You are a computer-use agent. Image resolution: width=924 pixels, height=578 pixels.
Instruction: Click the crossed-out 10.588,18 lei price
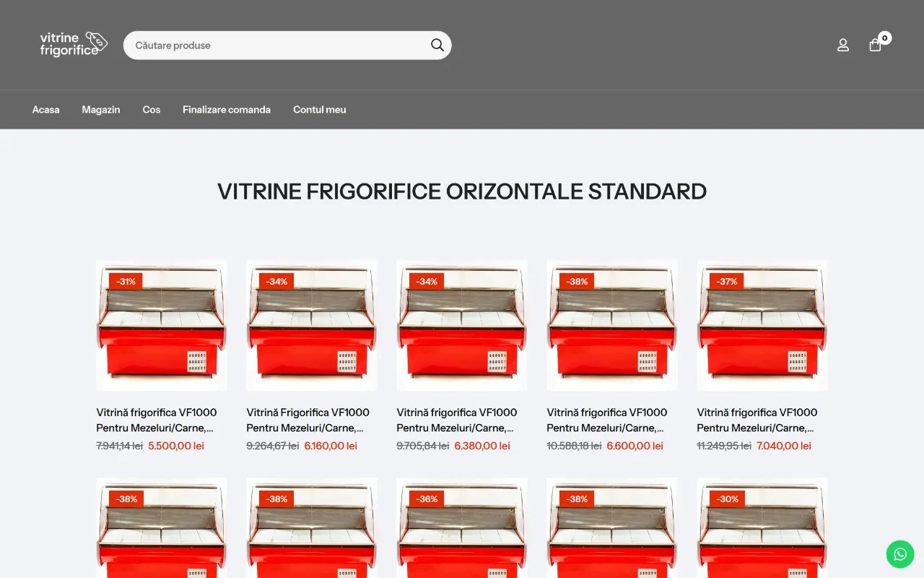[x=574, y=446]
